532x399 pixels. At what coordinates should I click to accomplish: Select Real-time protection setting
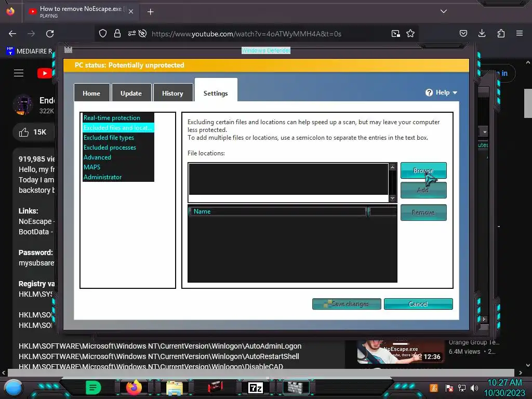pos(112,118)
